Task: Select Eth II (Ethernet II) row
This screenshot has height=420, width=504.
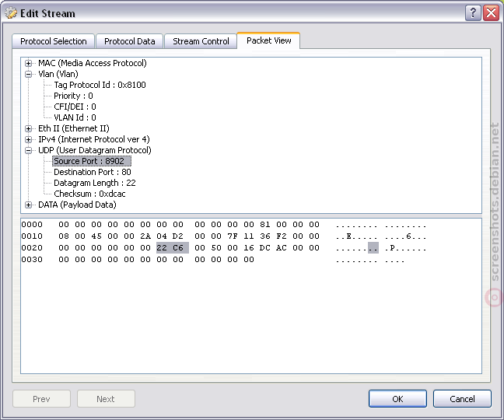Action: pyautogui.click(x=74, y=128)
